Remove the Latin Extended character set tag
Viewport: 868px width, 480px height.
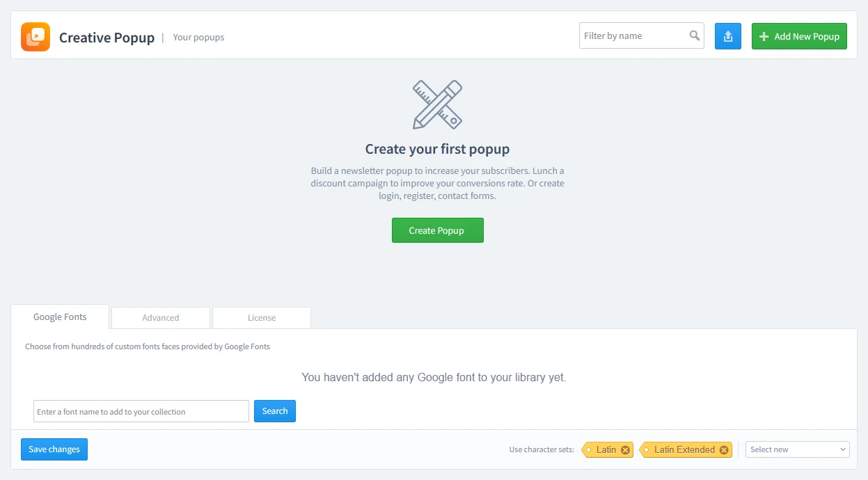[724, 450]
